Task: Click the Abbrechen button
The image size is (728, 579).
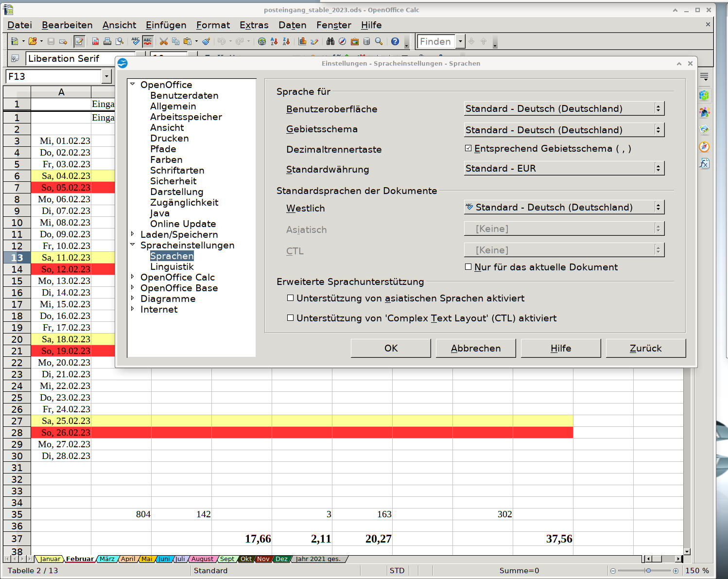Action: pos(476,348)
